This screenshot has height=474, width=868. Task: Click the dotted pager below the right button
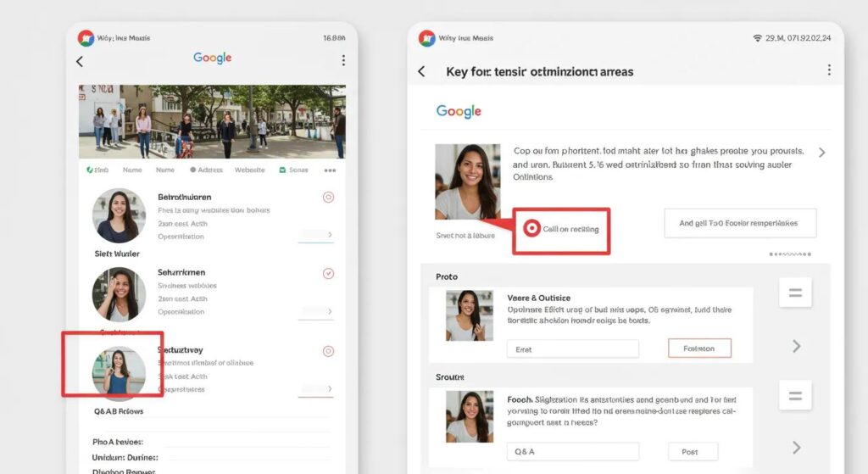coord(790,254)
